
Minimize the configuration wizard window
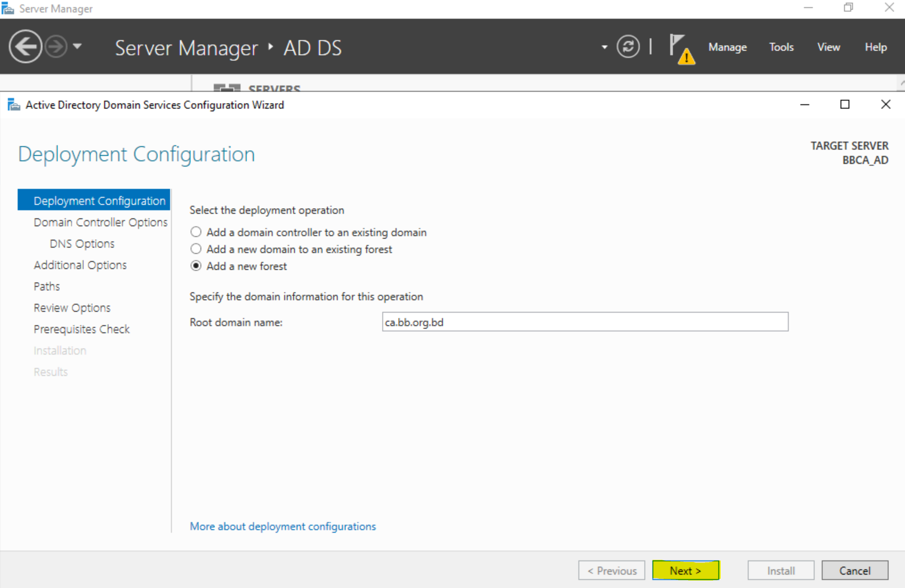point(804,104)
